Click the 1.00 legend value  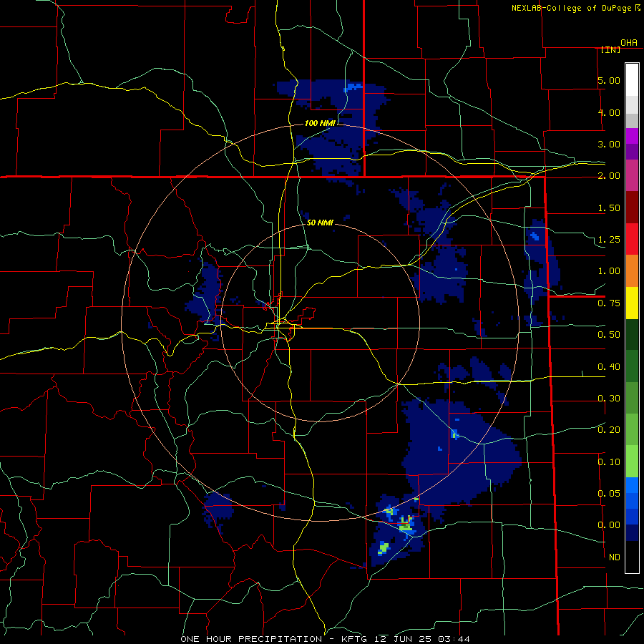click(609, 271)
